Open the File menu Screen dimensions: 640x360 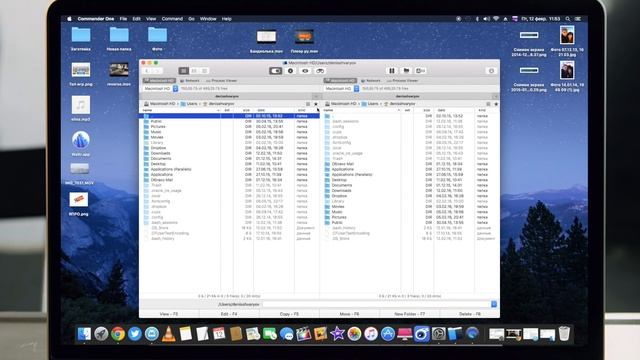pyautogui.click(x=123, y=19)
